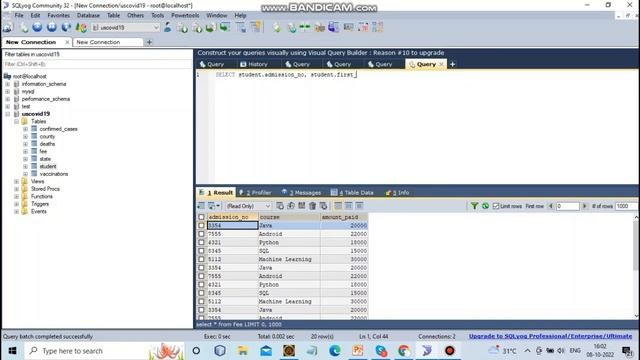Switch result to text view icon

pyautogui.click(x=359, y=206)
